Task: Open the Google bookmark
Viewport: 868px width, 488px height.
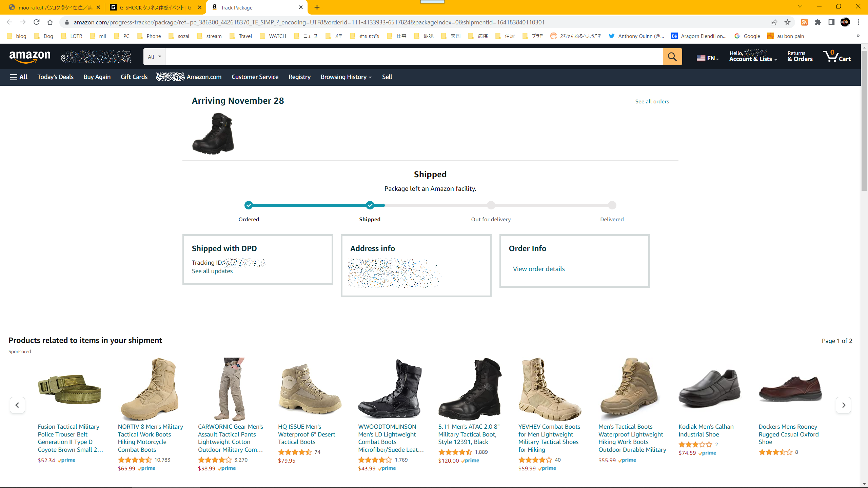Action: pos(747,36)
